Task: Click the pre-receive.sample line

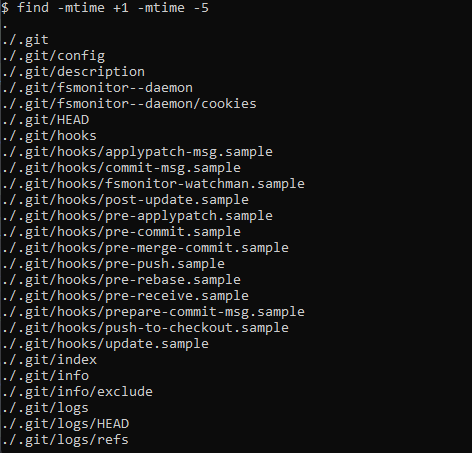Action: (x=125, y=296)
